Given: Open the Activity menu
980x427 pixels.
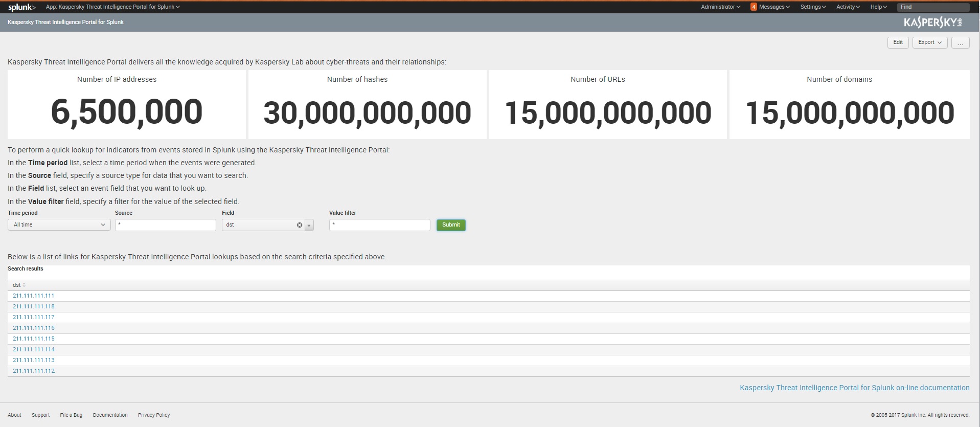Looking at the screenshot, I should pyautogui.click(x=848, y=7).
